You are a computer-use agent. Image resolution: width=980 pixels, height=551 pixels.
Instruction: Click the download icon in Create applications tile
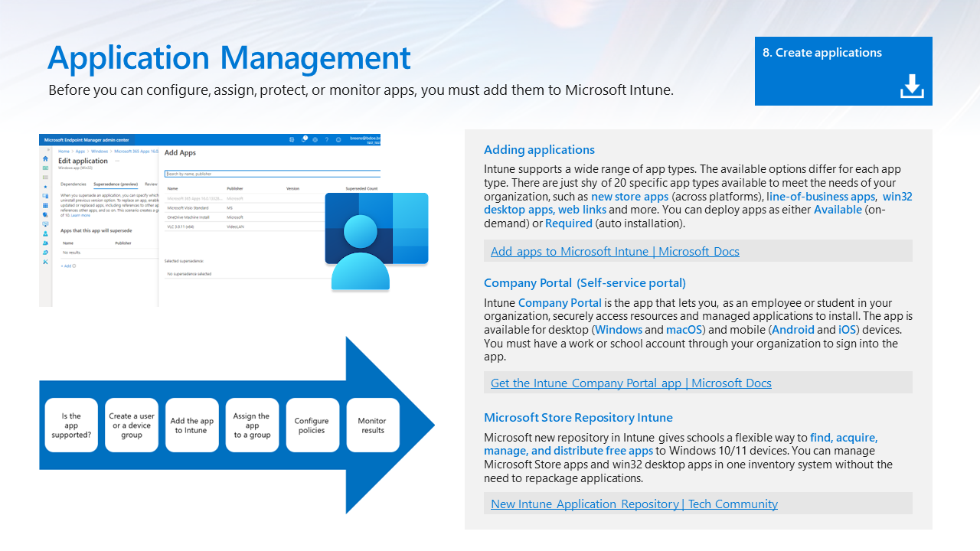(912, 86)
